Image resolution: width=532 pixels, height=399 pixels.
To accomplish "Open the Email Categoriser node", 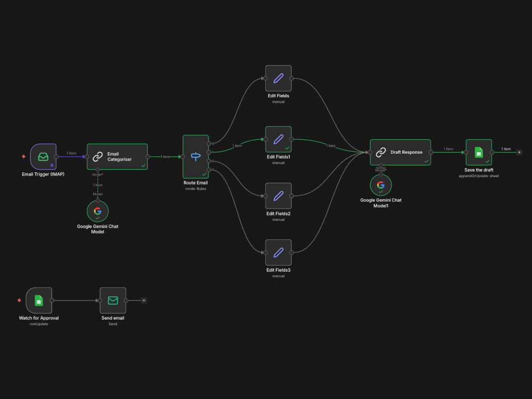I will tap(117, 157).
